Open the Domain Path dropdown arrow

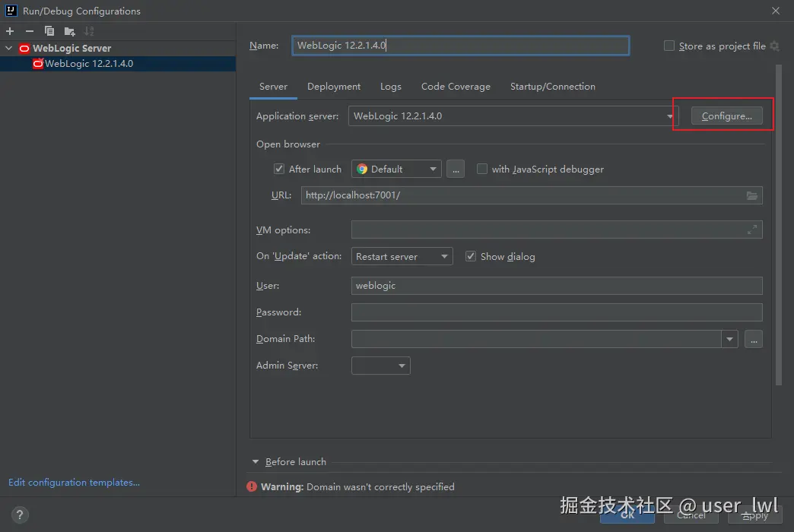(729, 339)
